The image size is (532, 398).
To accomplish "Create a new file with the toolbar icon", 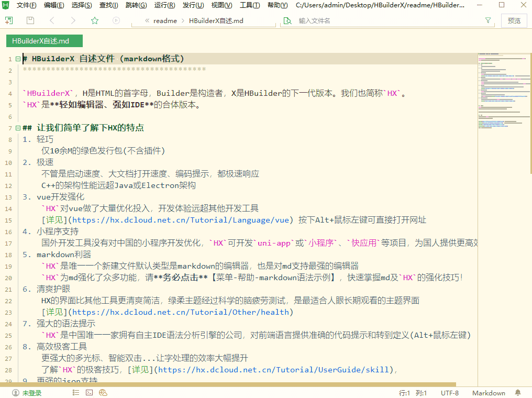I will click(x=8, y=20).
